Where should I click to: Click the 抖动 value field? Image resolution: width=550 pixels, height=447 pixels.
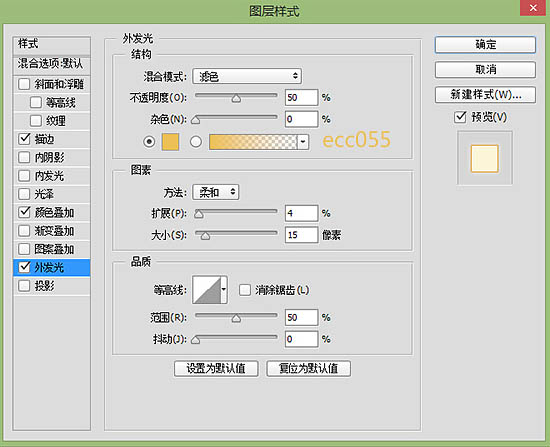(302, 339)
